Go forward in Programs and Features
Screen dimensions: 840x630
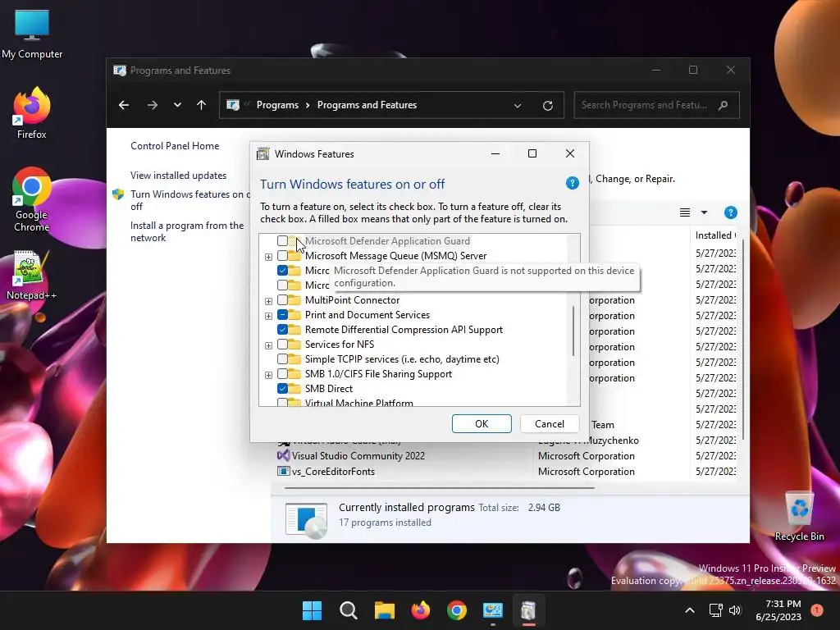pos(153,105)
